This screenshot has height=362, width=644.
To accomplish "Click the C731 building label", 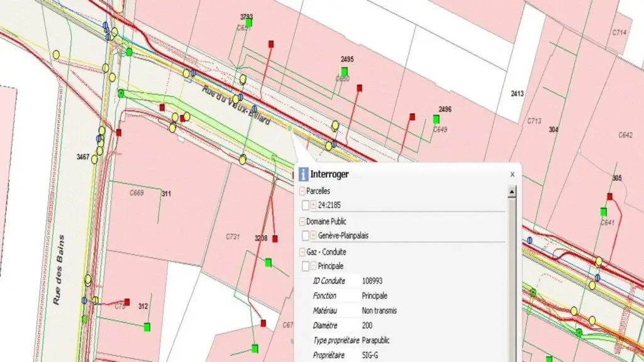I will pos(233,237).
